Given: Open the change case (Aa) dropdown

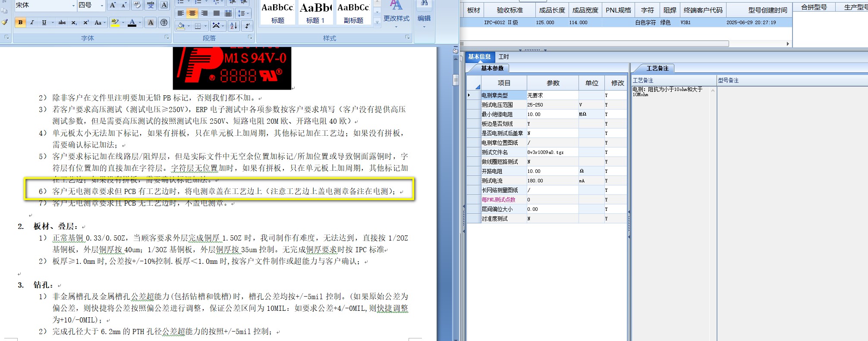Looking at the screenshot, I should click(100, 22).
